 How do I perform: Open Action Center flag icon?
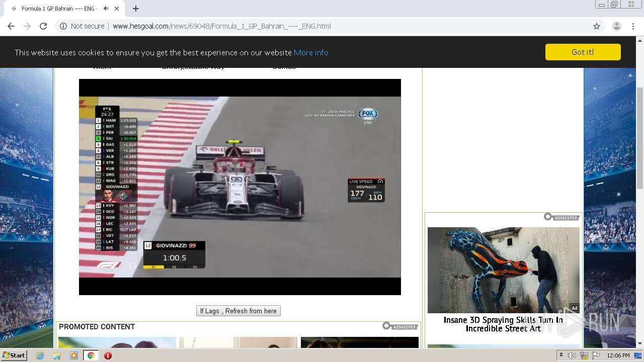click(x=597, y=355)
